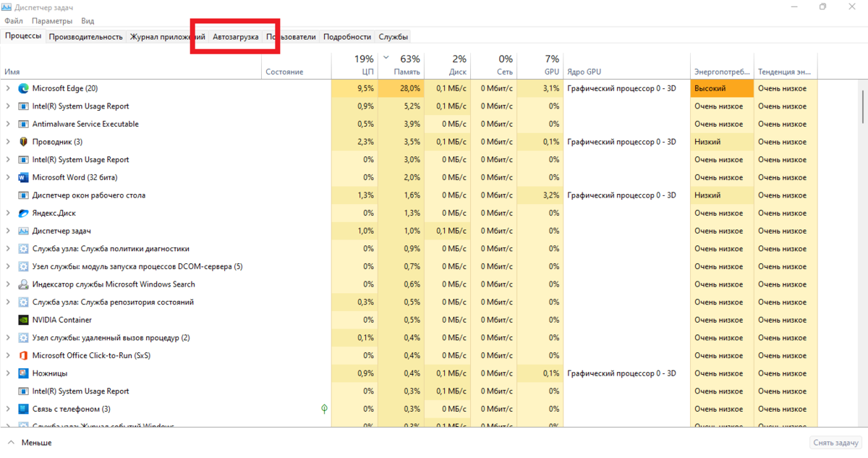
Task: Collapse details with Меньше chevron
Action: 12,442
